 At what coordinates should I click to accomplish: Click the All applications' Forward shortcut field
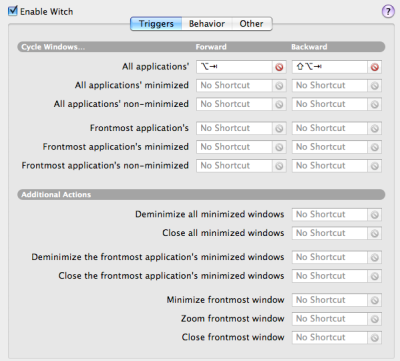[234, 67]
